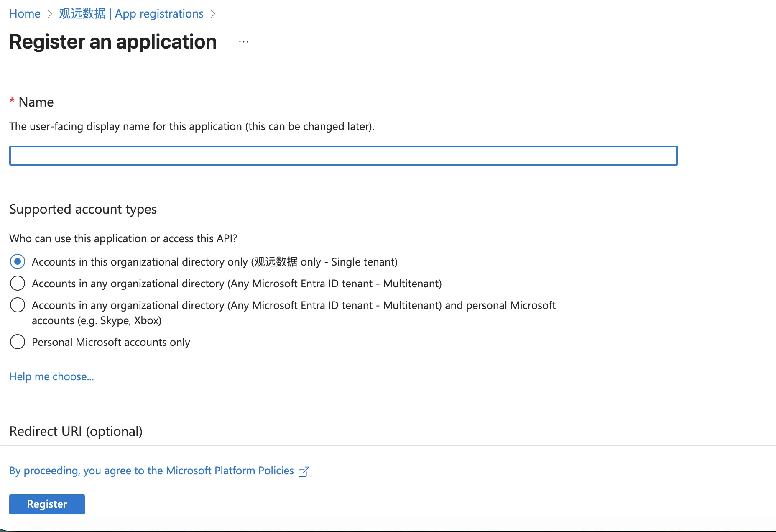
Task: Click chevron following App registrations breadcrumb
Action: pyautogui.click(x=213, y=14)
